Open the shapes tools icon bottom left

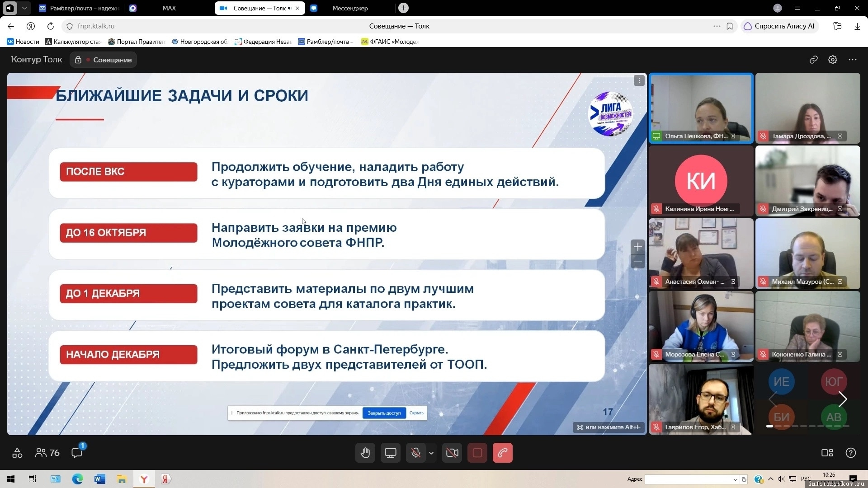coord(17,453)
